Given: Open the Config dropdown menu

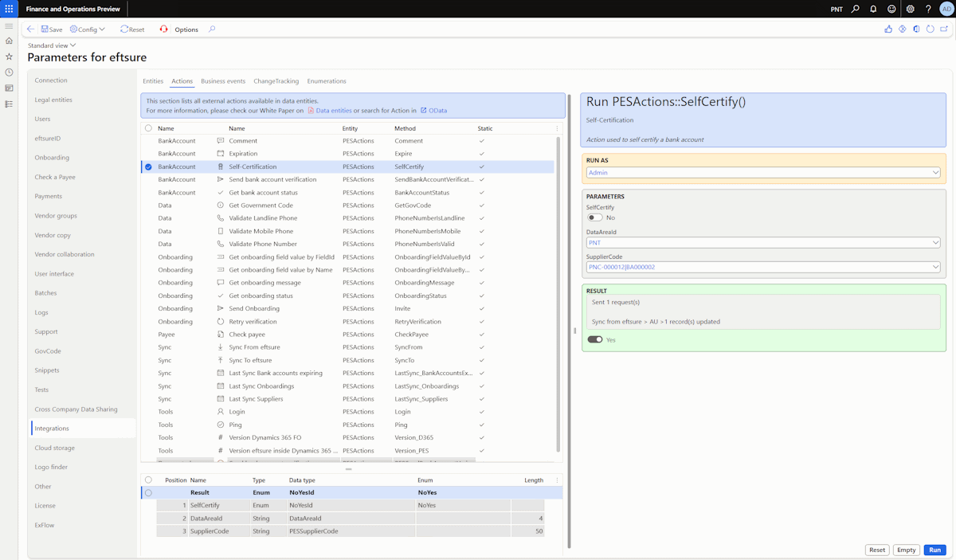Looking at the screenshot, I should pyautogui.click(x=88, y=29).
